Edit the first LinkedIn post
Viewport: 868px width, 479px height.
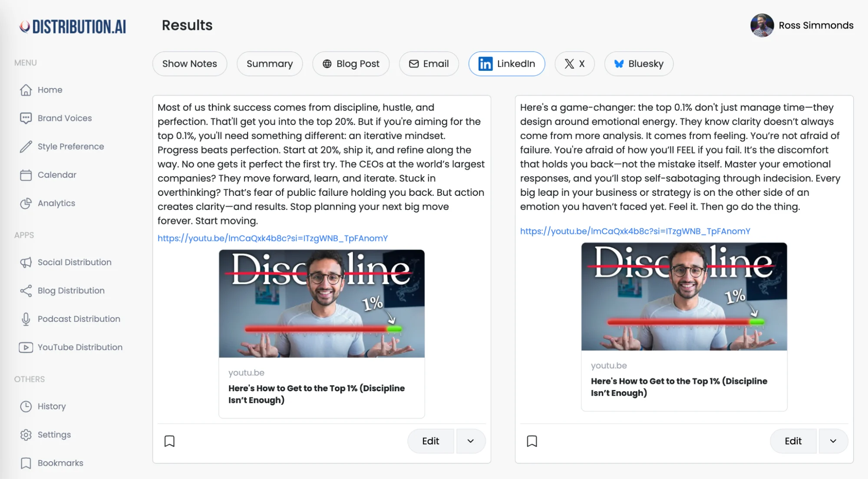coord(431,441)
